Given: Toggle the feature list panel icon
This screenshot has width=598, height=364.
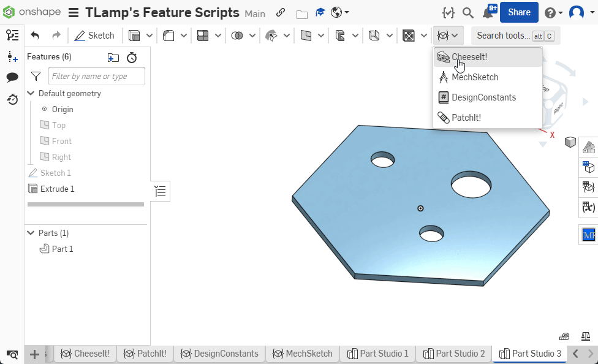Looking at the screenshot, I should click(12, 35).
